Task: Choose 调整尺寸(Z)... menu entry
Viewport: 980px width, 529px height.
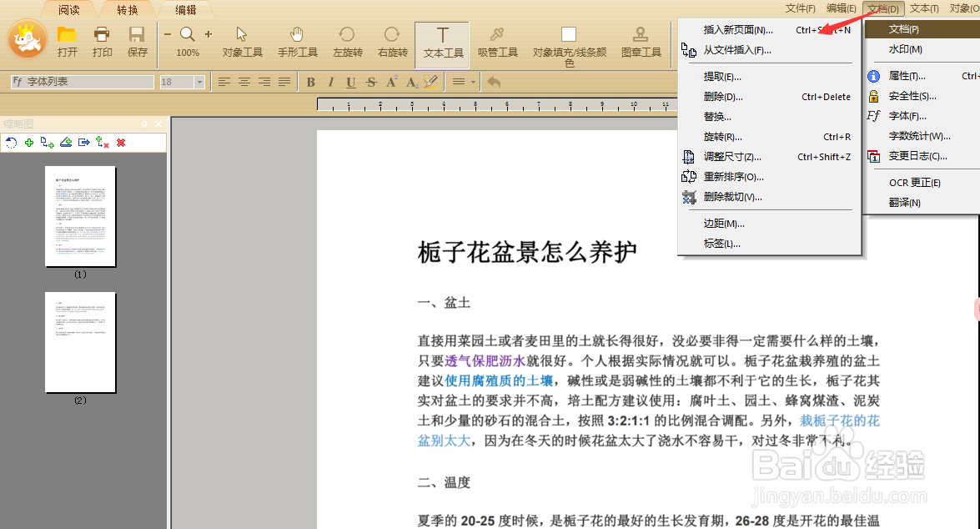Action: pos(769,156)
